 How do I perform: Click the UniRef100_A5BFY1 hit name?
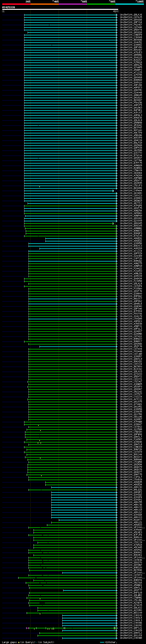[131, 326]
